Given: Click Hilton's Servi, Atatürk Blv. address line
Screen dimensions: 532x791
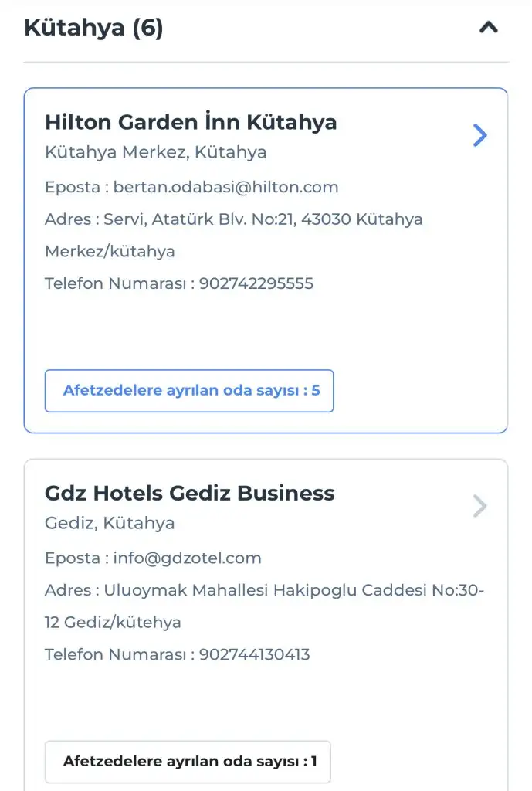Looking at the screenshot, I should pyautogui.click(x=234, y=219).
